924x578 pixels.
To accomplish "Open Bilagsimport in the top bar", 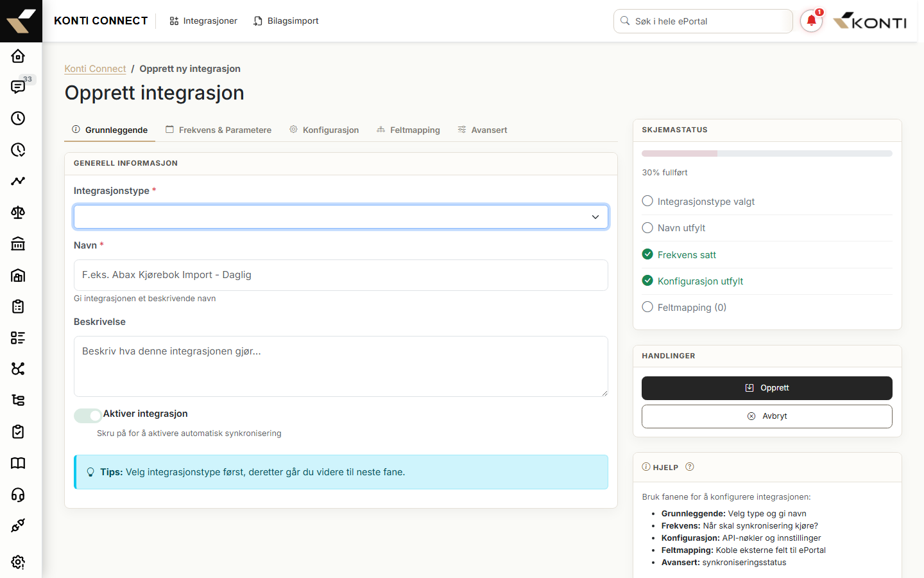I will point(286,21).
